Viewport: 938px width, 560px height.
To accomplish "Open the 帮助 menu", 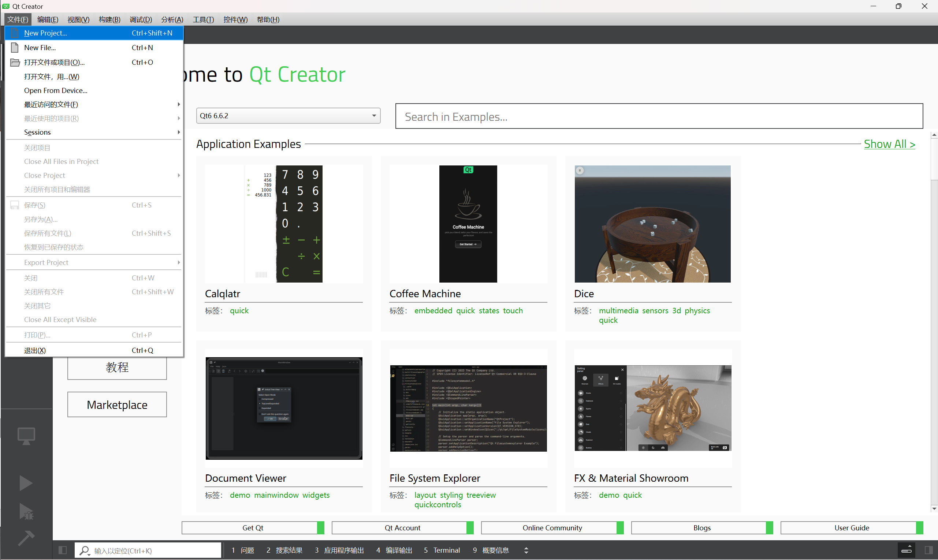I will [268, 19].
